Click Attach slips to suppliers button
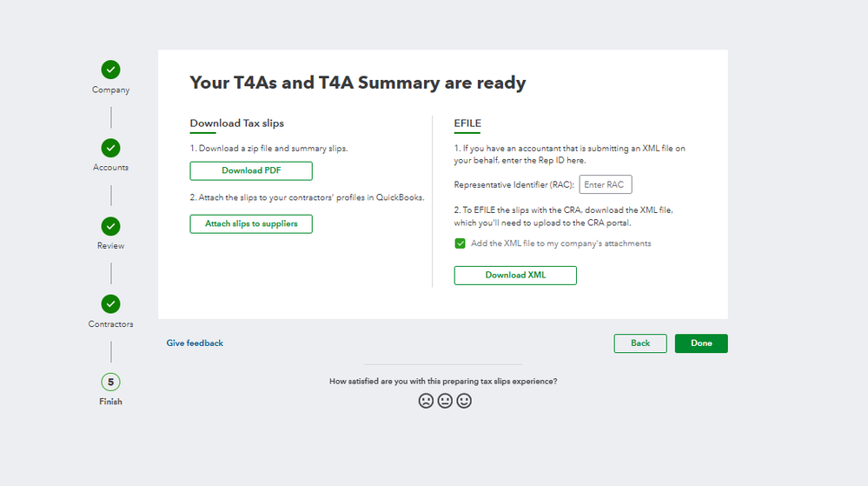 [251, 223]
